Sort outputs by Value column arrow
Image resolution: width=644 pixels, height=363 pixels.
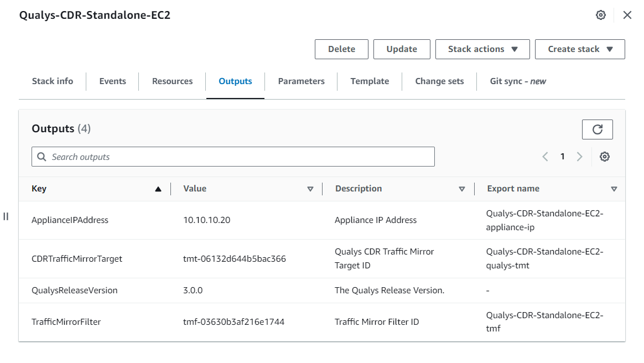click(x=310, y=189)
